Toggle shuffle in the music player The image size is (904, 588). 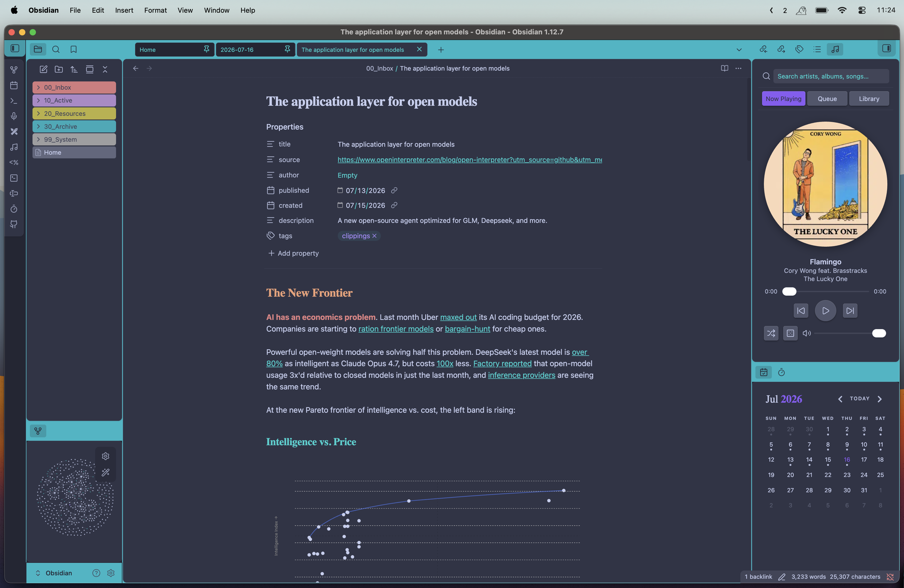(x=771, y=333)
